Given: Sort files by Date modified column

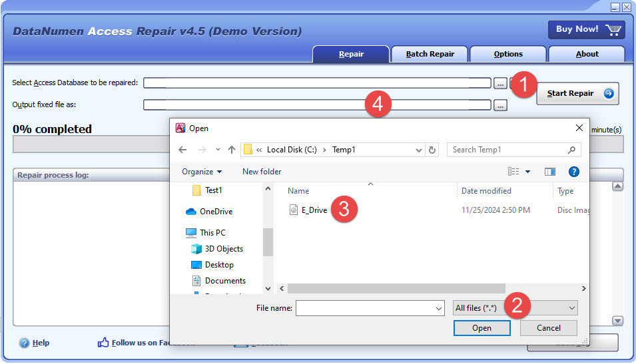Looking at the screenshot, I should coord(486,191).
